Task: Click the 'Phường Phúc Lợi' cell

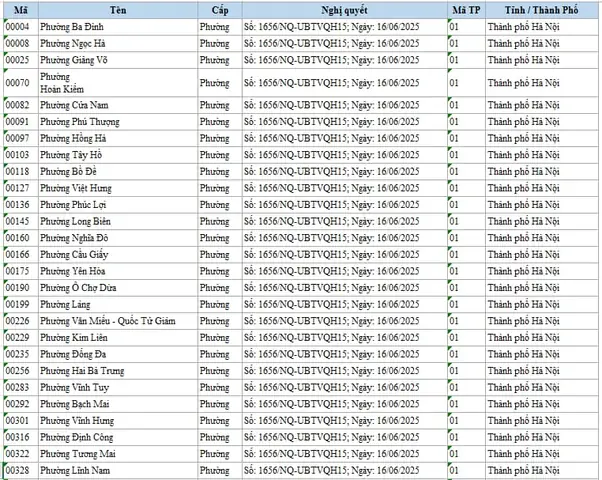Action: pyautogui.click(x=118, y=205)
